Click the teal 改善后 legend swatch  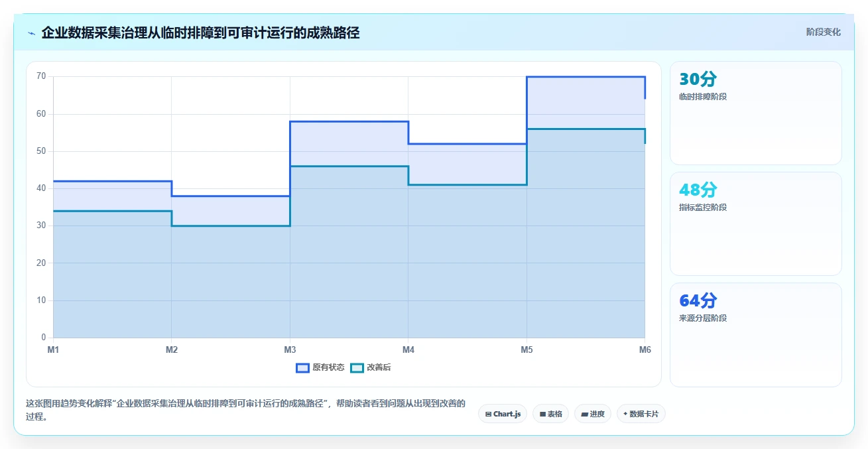coord(357,367)
